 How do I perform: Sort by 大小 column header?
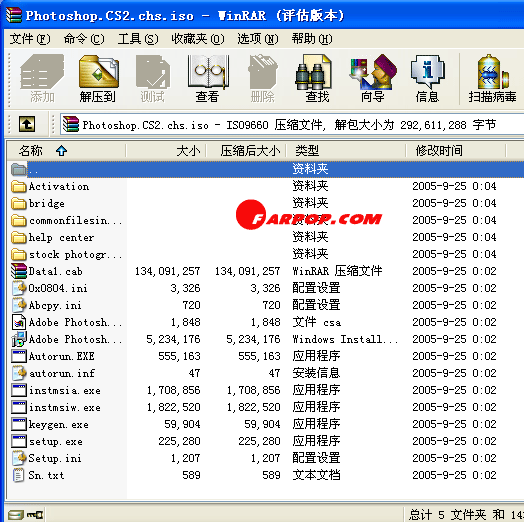pyautogui.click(x=166, y=151)
